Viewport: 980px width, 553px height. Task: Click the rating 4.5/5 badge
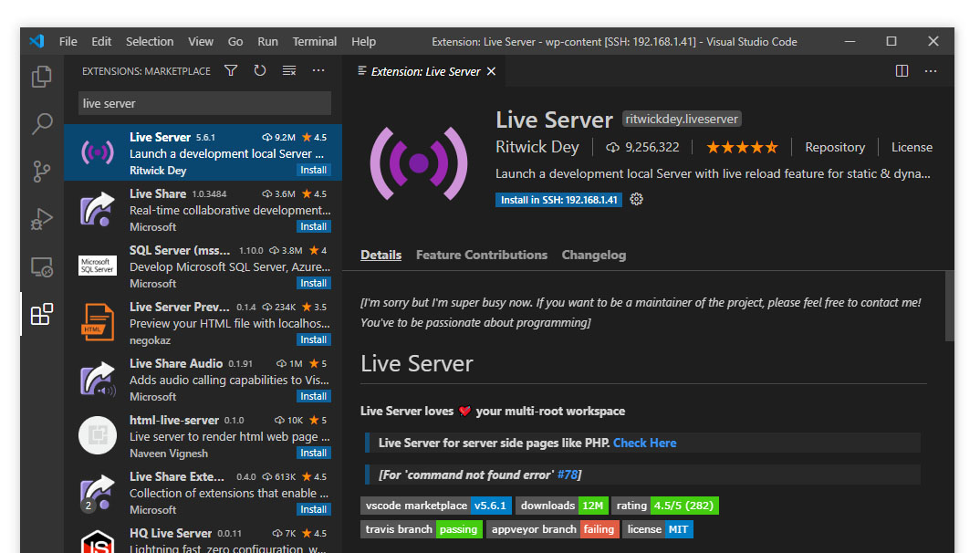point(665,506)
